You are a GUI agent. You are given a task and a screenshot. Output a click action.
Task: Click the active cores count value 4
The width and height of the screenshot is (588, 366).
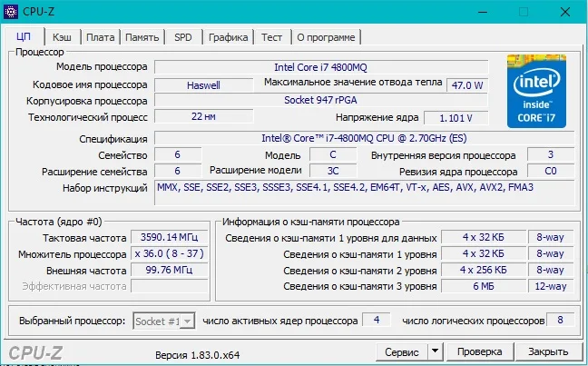(377, 320)
